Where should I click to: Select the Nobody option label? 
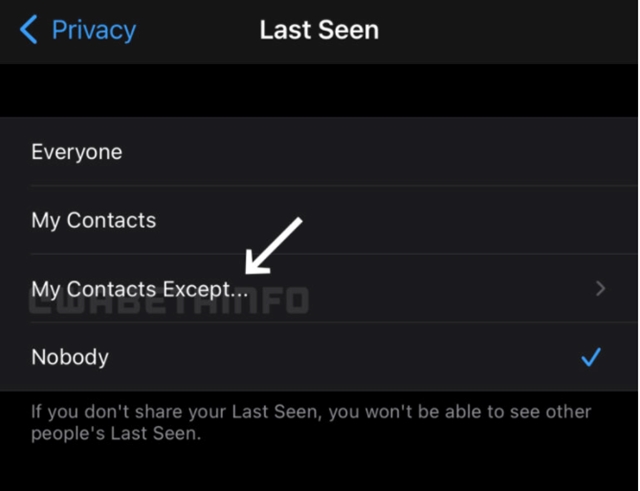[70, 357]
